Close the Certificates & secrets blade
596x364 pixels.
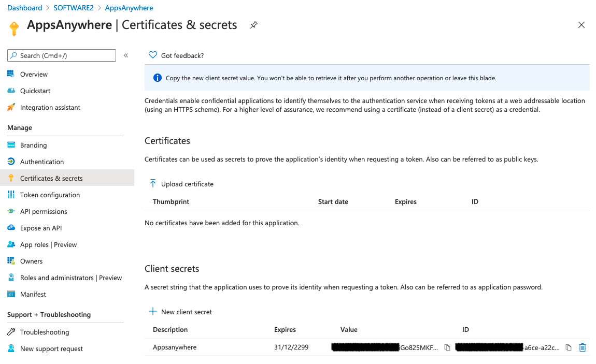tap(581, 25)
